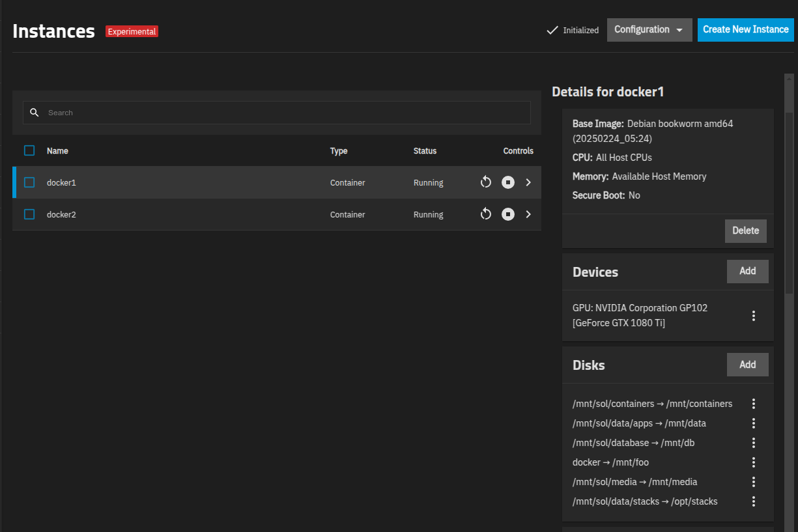The image size is (798, 532).
Task: Open kebab menu for /mnt/sol/database disk
Action: (754, 443)
